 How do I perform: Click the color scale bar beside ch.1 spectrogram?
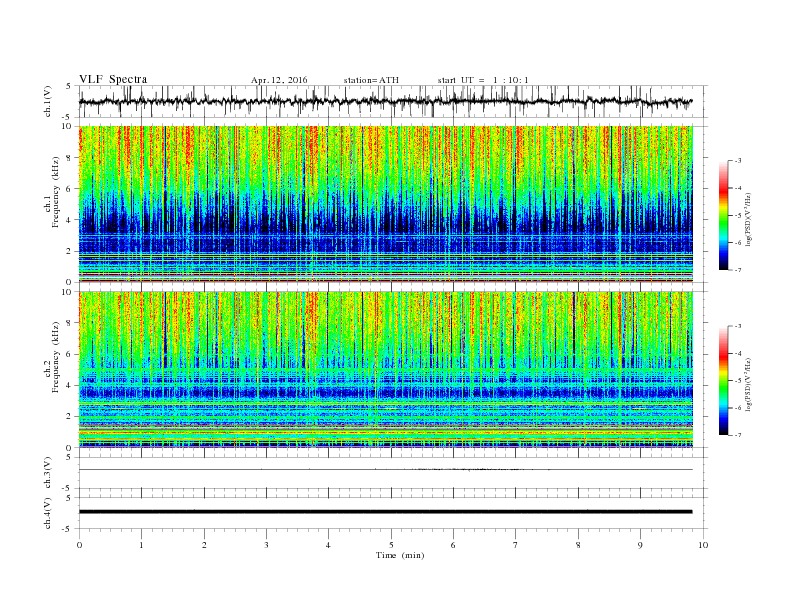pyautogui.click(x=723, y=215)
